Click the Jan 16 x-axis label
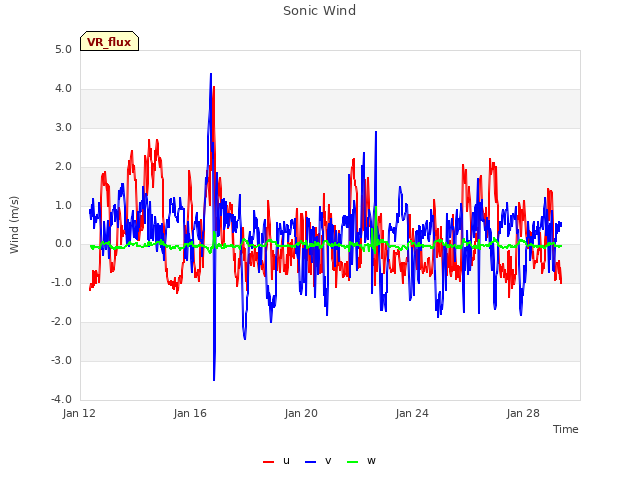The width and height of the screenshot is (640, 480). tap(190, 413)
